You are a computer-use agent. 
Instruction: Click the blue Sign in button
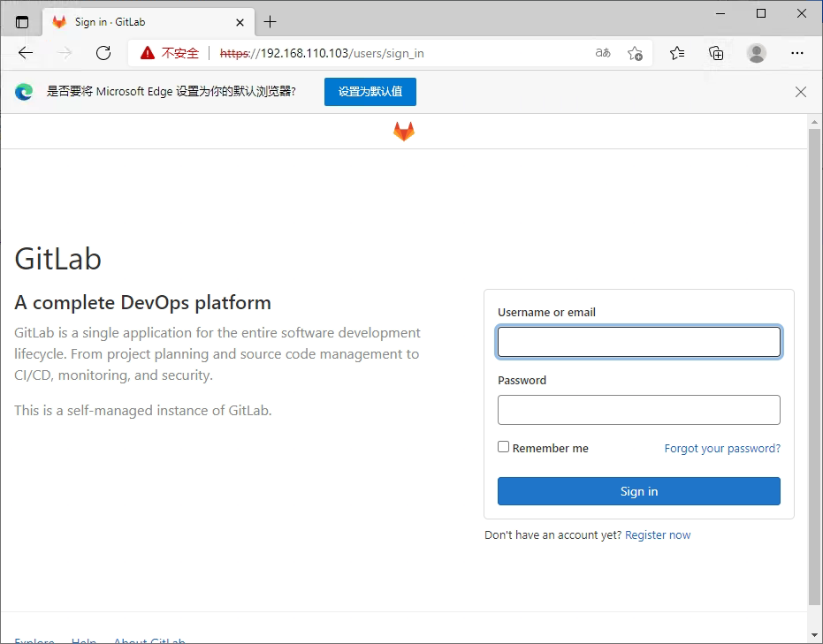[x=639, y=491]
